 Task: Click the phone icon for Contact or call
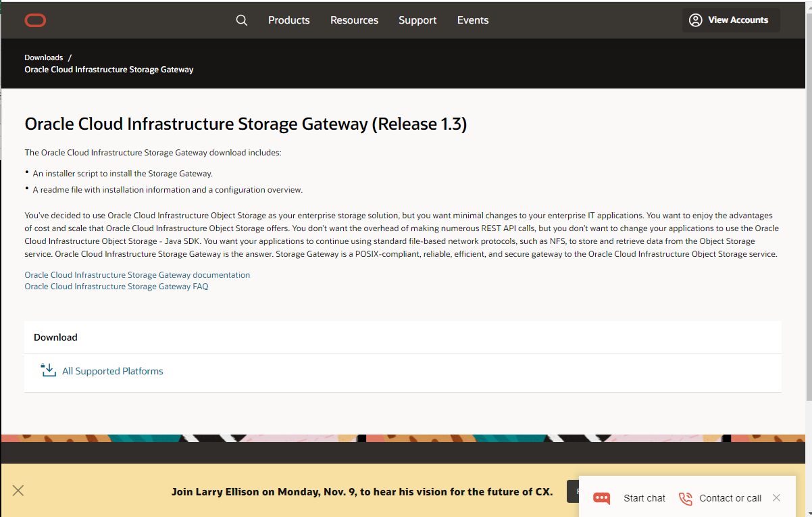click(x=686, y=498)
